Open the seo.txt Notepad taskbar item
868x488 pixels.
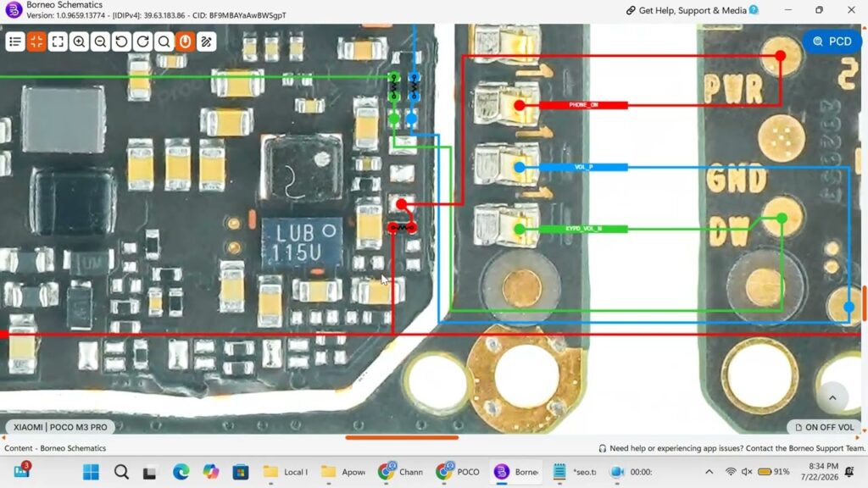pos(575,472)
